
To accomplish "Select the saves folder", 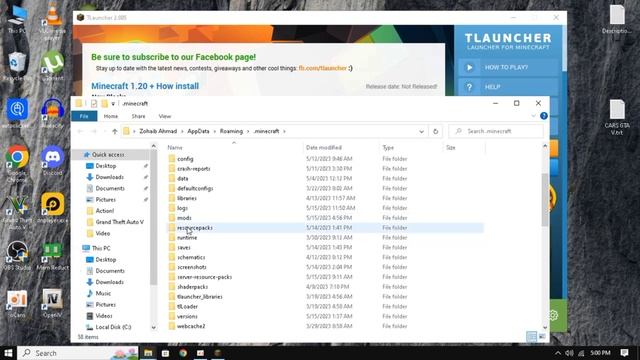I will click(x=184, y=247).
